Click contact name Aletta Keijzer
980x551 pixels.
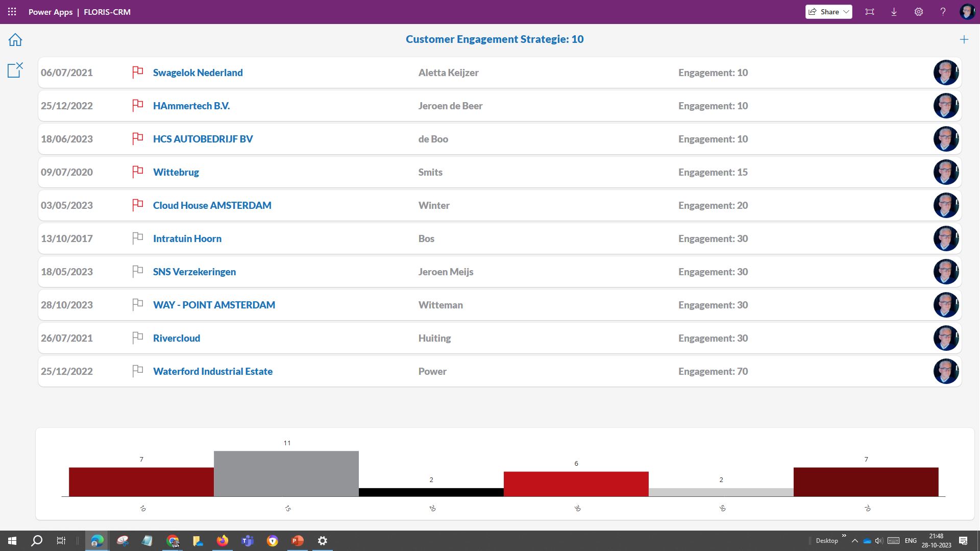coord(449,73)
